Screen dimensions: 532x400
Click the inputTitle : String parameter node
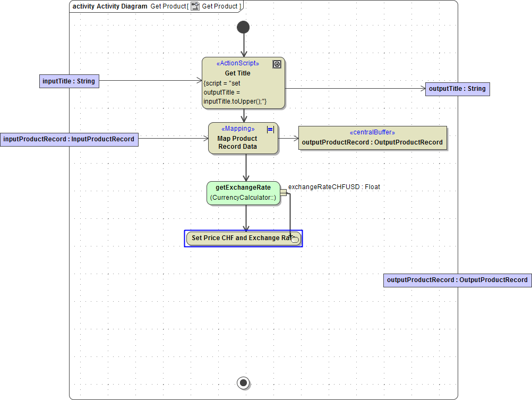point(69,81)
